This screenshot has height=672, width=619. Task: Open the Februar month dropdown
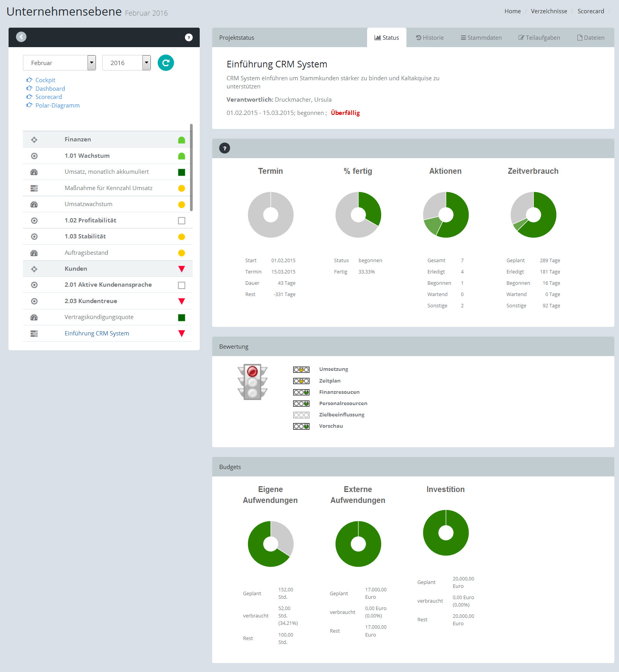[59, 63]
